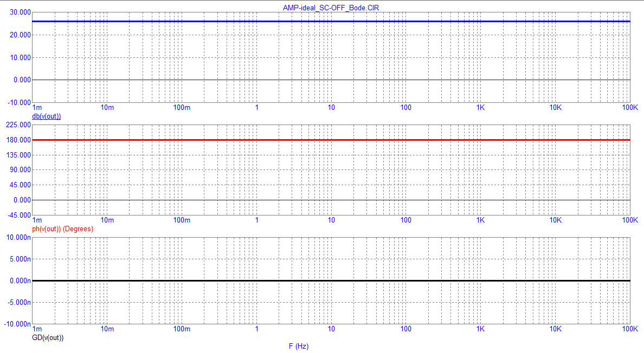Viewport: 644px width, 353px height.
Task: Click the -10.000n group delay value
Action: [x=18, y=324]
